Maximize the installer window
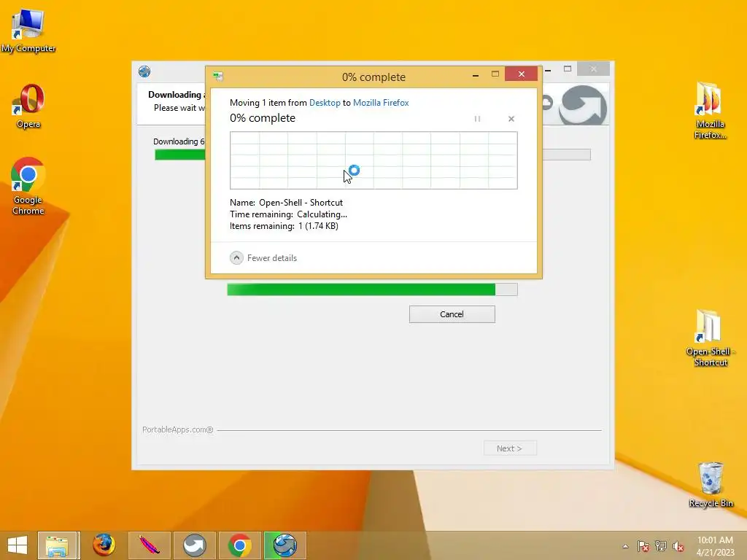The image size is (747, 560). 568,69
